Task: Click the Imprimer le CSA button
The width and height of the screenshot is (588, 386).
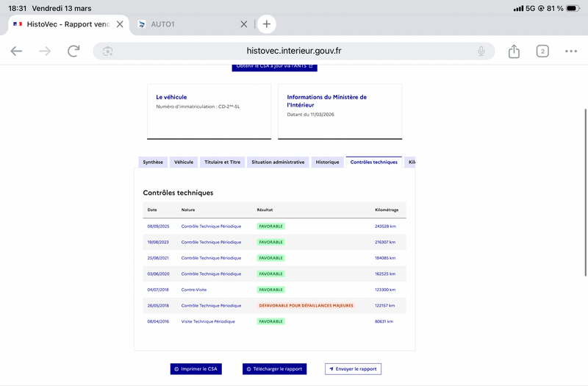Action: point(196,369)
